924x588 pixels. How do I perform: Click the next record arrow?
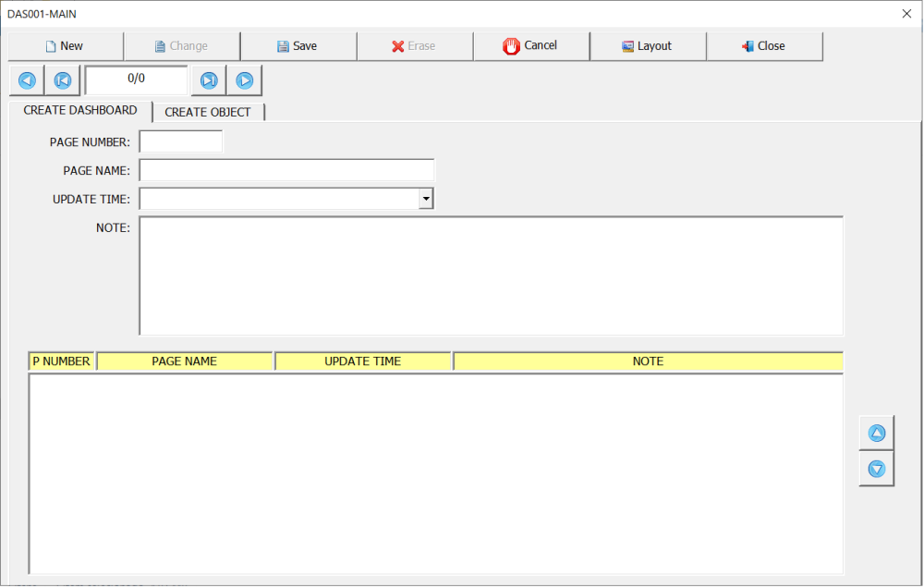(x=244, y=80)
